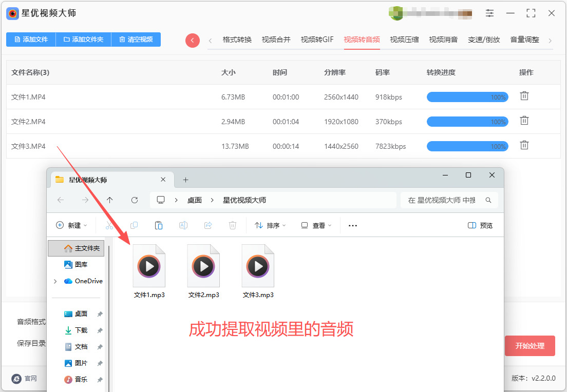Open 音乐 in Explorer quick access
The image size is (567, 392).
[76, 379]
